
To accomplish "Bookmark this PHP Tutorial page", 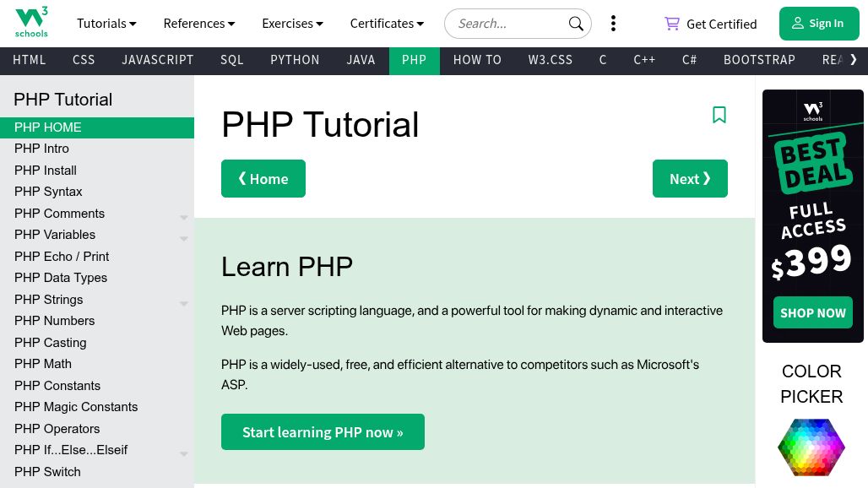I will coord(719,115).
